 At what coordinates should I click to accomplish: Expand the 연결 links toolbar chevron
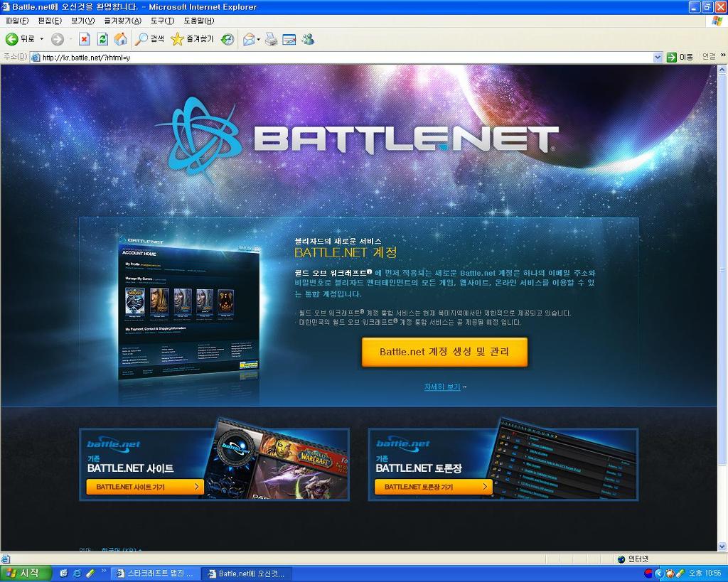pos(723,55)
